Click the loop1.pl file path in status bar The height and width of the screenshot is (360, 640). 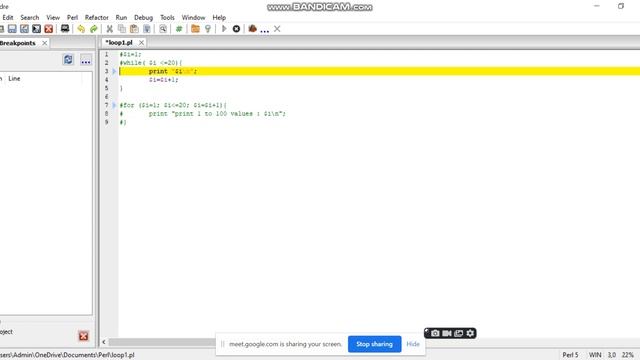point(67,355)
